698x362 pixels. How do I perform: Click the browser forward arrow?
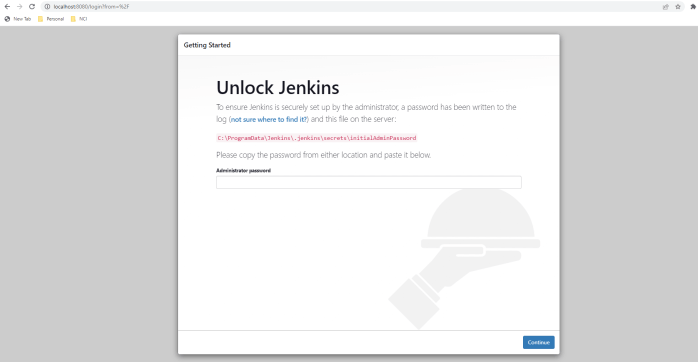point(20,7)
